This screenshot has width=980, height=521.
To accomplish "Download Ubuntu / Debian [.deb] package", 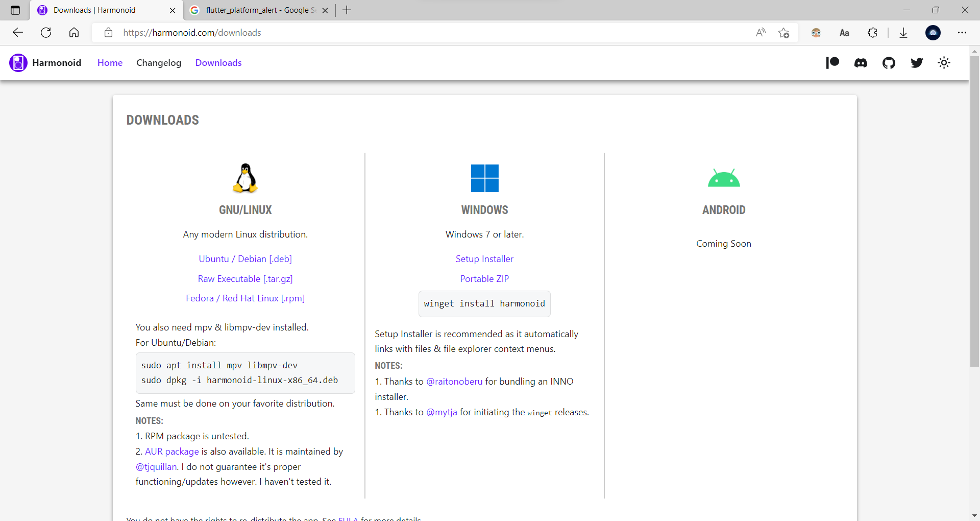I will (246, 259).
